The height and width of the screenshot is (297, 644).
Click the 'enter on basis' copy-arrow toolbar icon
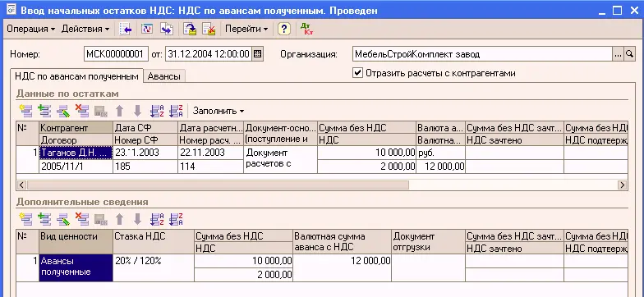coord(166,29)
